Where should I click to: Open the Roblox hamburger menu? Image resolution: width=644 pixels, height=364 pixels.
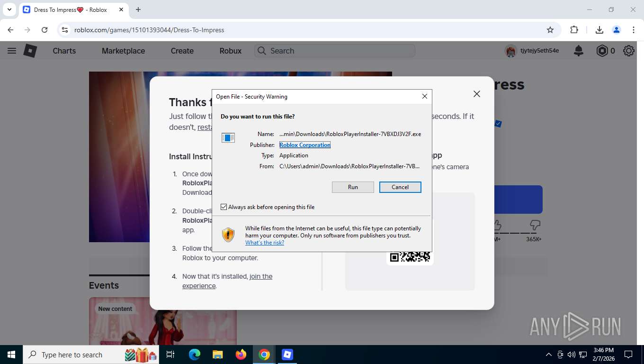point(12,51)
